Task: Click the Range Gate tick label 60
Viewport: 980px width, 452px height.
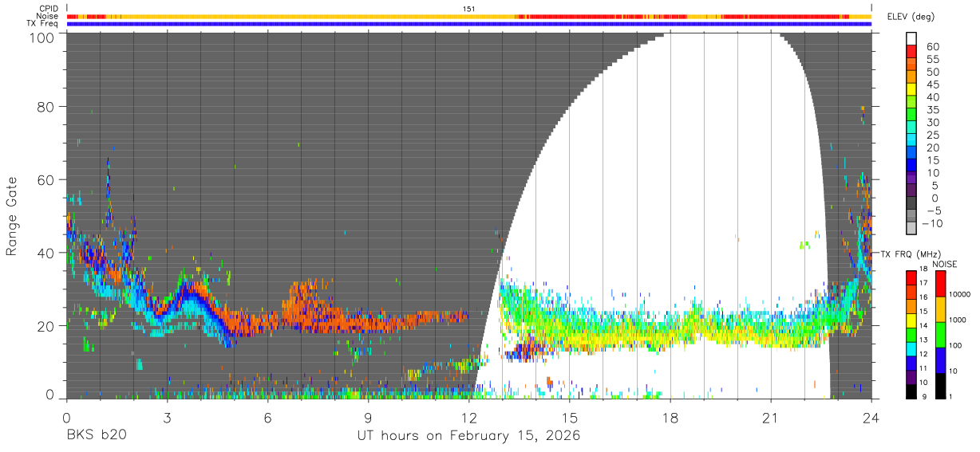Action: (x=46, y=179)
